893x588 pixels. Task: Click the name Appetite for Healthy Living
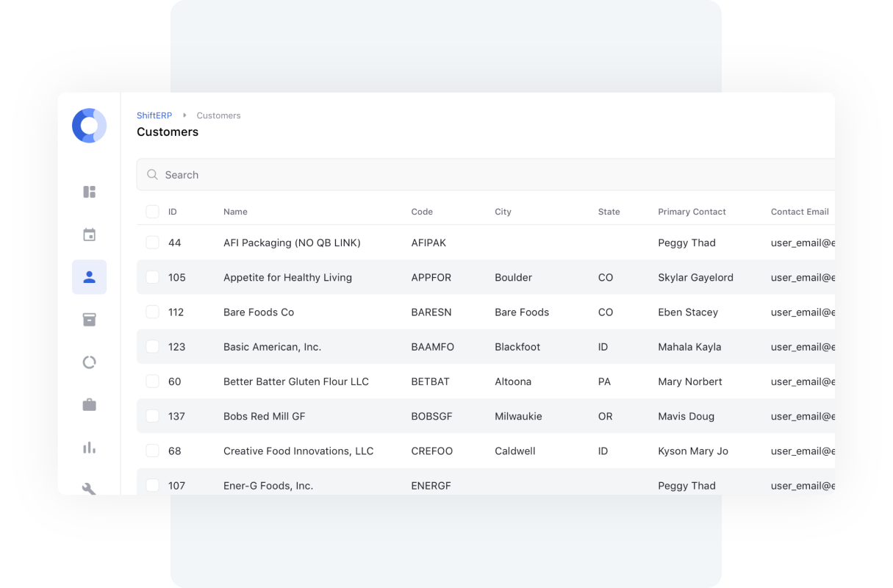click(287, 277)
